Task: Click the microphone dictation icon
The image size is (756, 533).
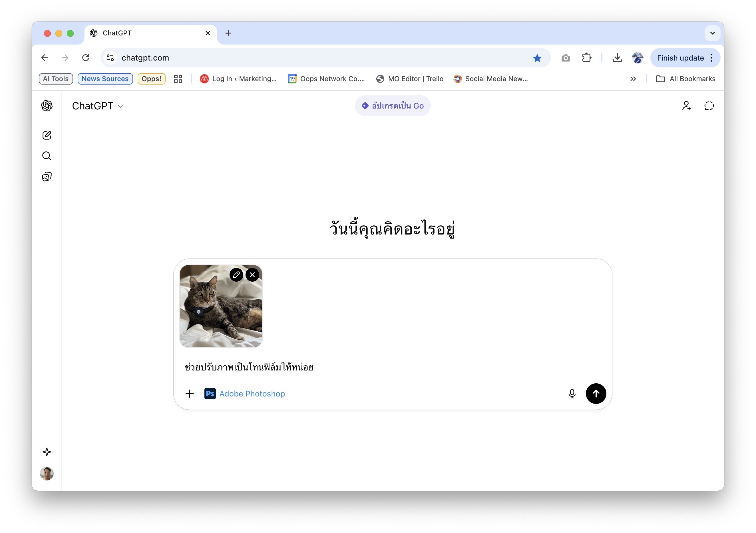Action: pyautogui.click(x=572, y=394)
